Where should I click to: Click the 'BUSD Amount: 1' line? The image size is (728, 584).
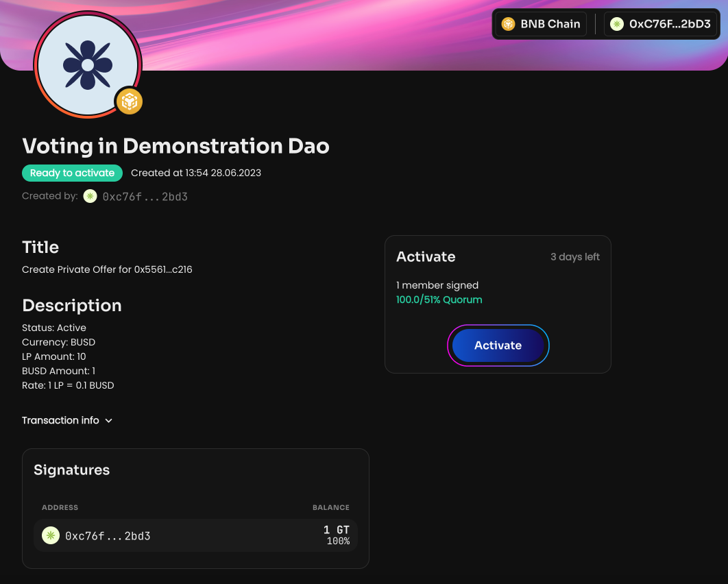[x=58, y=371]
